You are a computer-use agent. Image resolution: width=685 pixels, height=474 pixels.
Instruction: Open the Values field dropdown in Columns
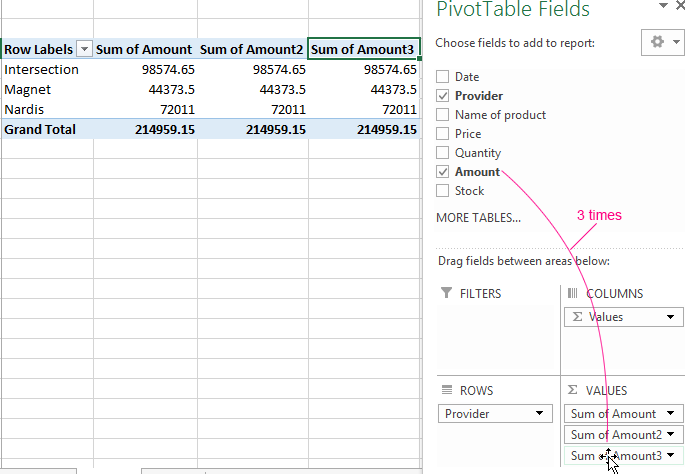pyautogui.click(x=667, y=317)
